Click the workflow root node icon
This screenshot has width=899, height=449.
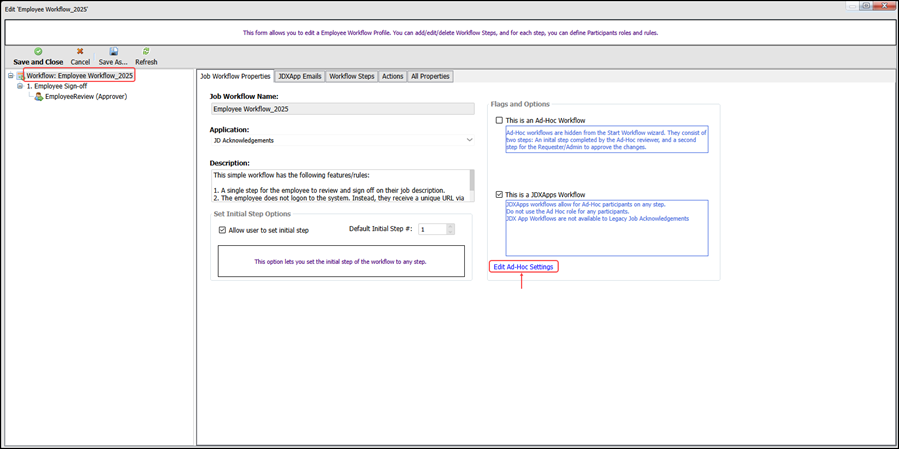pyautogui.click(x=19, y=76)
